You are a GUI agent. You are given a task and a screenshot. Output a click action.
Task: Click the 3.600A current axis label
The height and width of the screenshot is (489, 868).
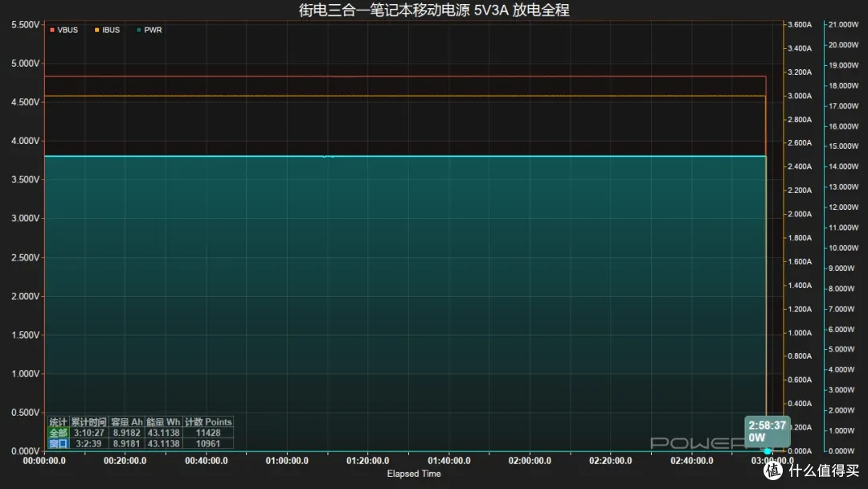(800, 25)
